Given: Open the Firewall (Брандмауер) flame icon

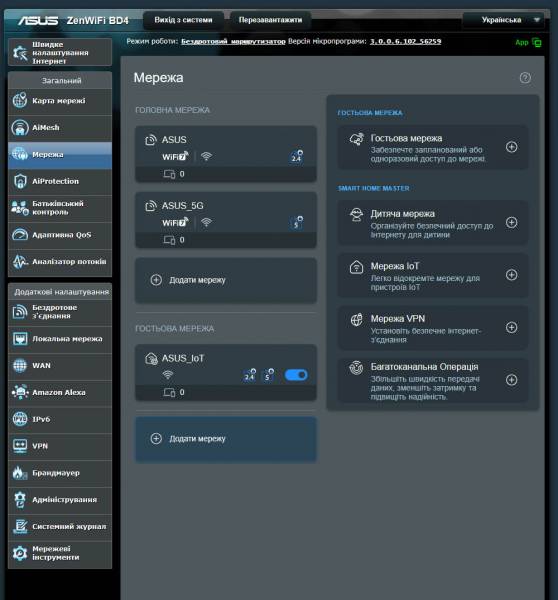Looking at the screenshot, I should click(x=20, y=473).
